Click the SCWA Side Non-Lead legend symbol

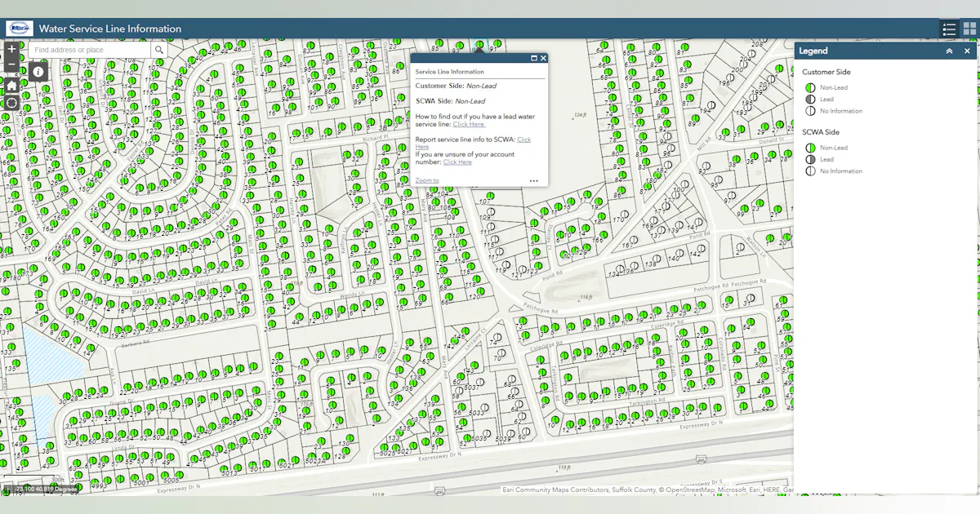810,148
